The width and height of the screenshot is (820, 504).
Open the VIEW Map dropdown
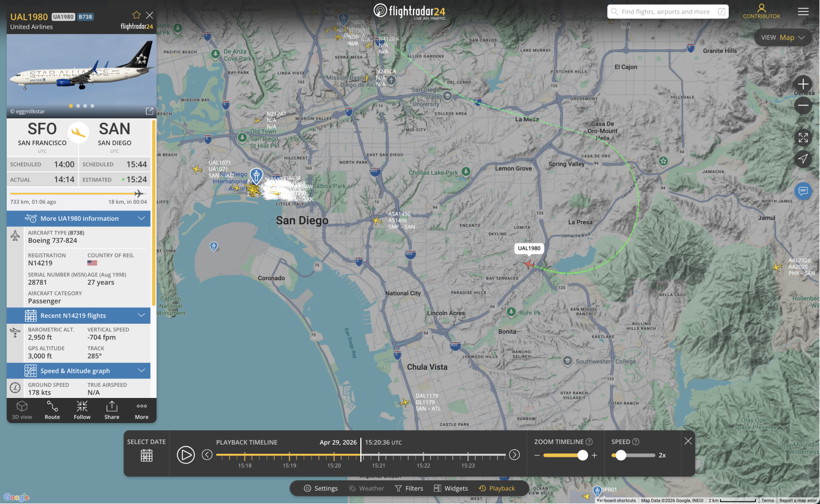pyautogui.click(x=783, y=37)
